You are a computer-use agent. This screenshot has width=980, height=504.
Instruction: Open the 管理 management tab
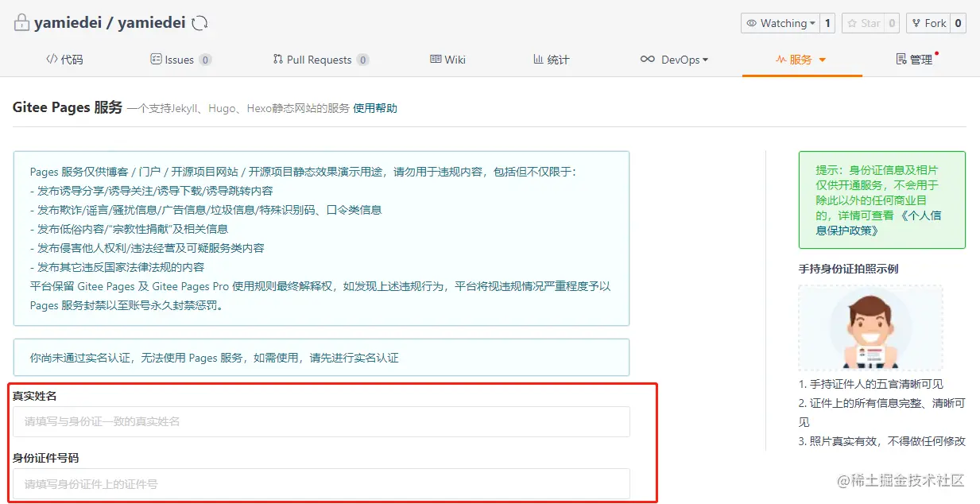click(x=914, y=60)
